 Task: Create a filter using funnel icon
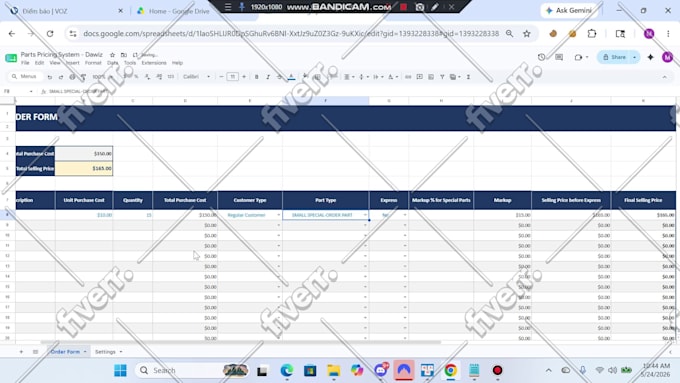pos(442,77)
